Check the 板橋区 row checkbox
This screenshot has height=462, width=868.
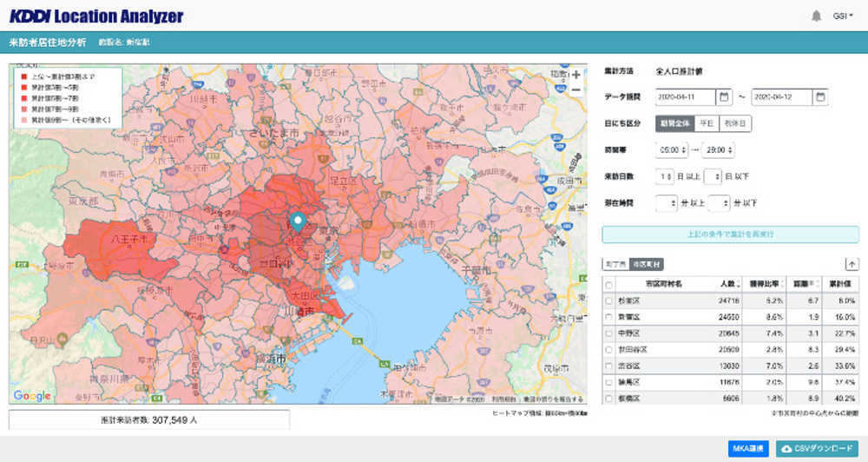click(609, 399)
